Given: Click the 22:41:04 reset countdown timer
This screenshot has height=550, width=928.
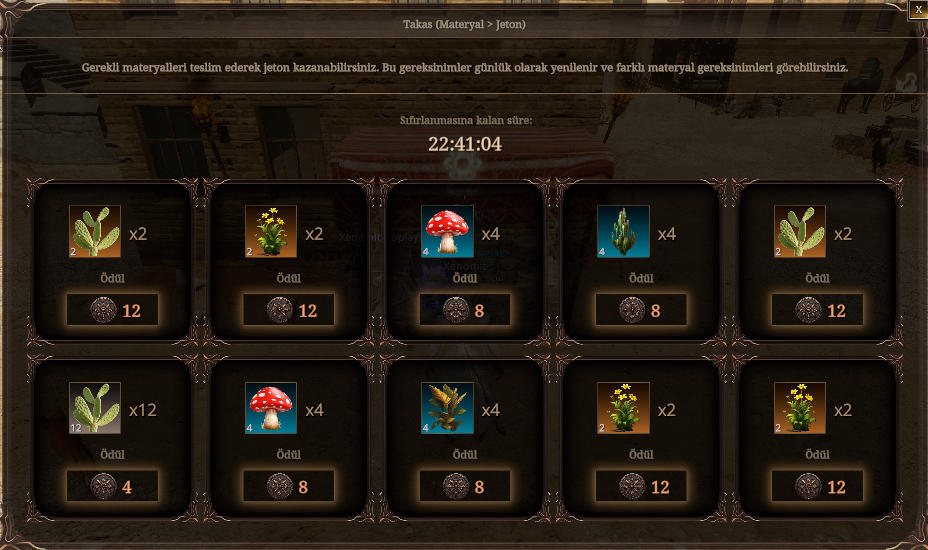Looking at the screenshot, I should click(465, 144).
